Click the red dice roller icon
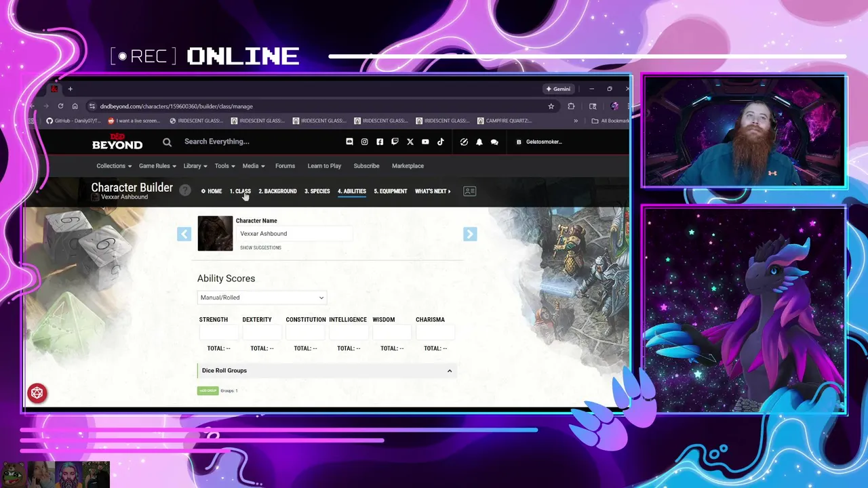 pyautogui.click(x=37, y=393)
